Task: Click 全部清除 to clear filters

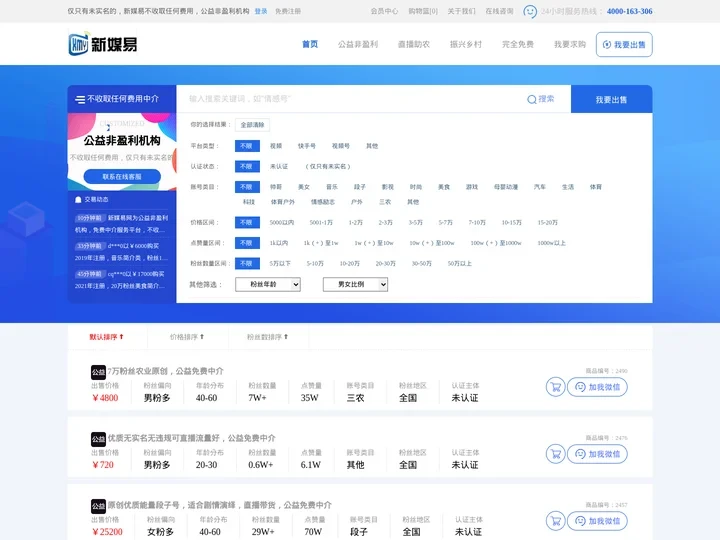Action: coord(253,125)
